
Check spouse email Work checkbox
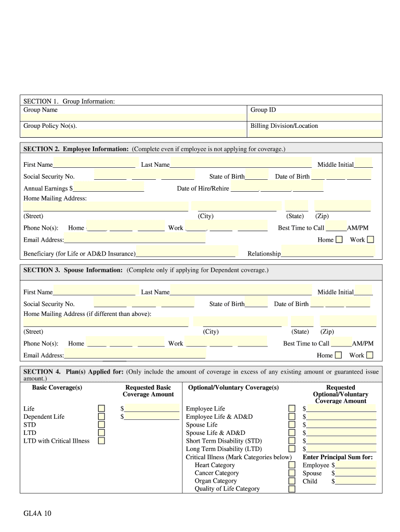pos(369,355)
